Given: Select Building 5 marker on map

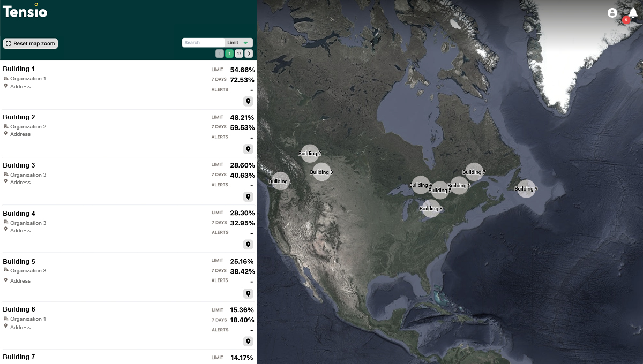Looking at the screenshot, I should pos(440,190).
